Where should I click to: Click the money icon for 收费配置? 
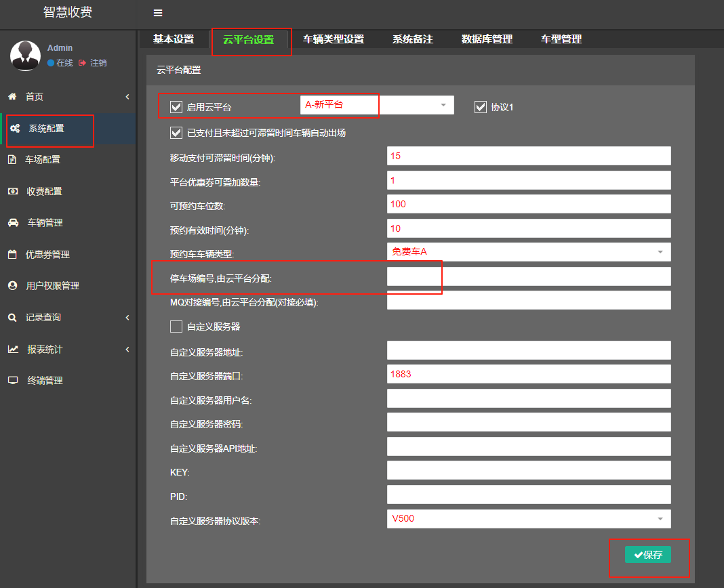point(13,191)
